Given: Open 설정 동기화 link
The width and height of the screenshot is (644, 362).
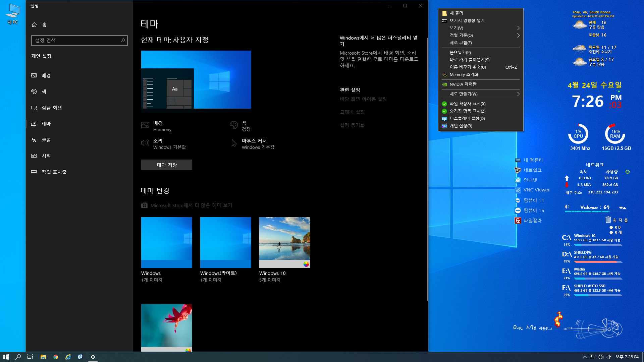Looking at the screenshot, I should click(352, 125).
